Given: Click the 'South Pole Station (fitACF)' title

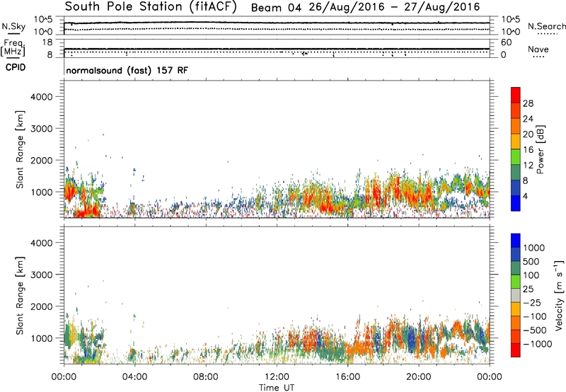Looking at the screenshot, I should click(151, 7).
